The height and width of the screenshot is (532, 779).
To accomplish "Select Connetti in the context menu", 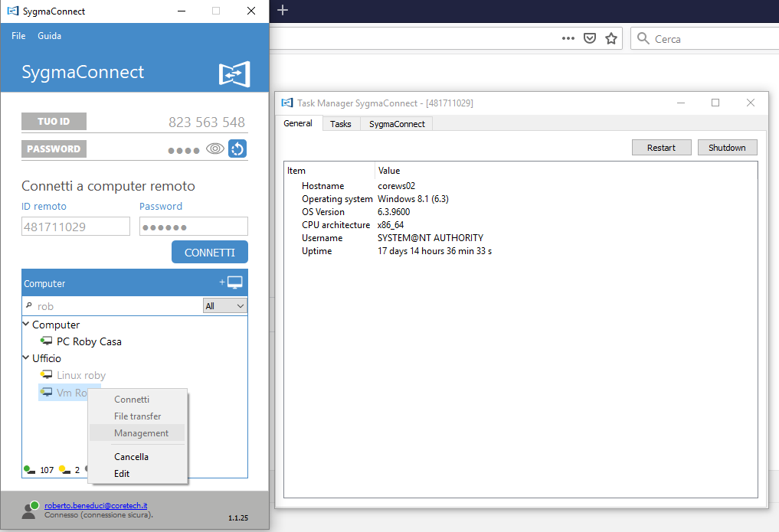I will pyautogui.click(x=137, y=400).
